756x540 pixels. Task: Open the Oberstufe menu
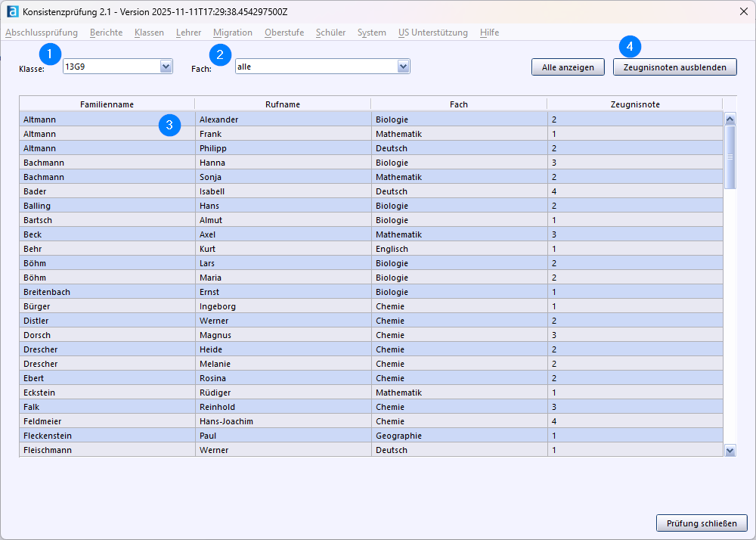pyautogui.click(x=284, y=33)
